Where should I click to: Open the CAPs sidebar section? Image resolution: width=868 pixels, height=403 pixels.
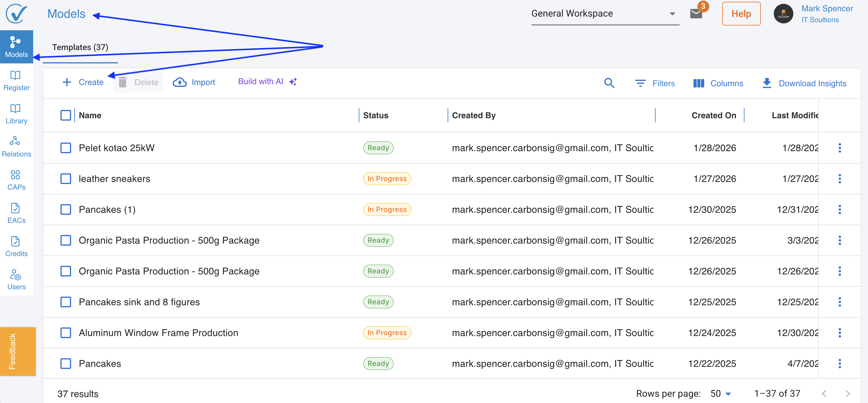tap(16, 180)
